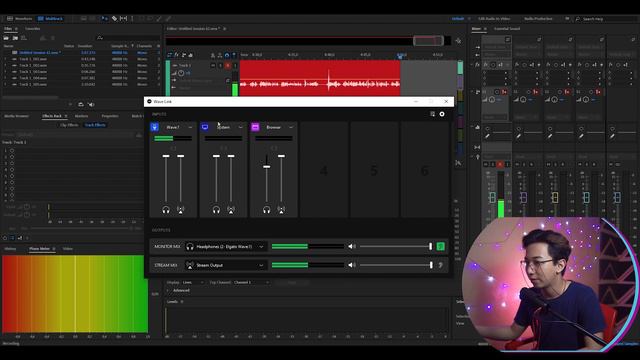Select the Clip Effects button
Image resolution: width=640 pixels, height=360 pixels.
(69, 125)
